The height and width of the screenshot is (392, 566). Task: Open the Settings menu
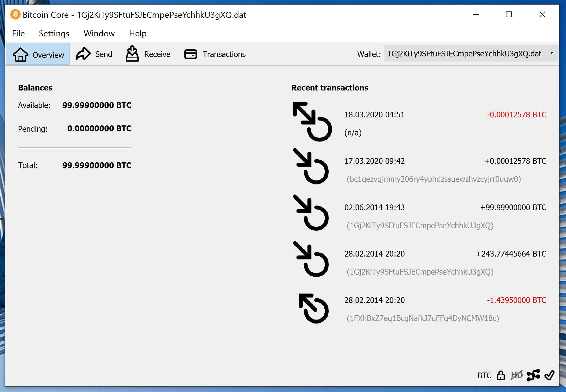click(x=54, y=34)
